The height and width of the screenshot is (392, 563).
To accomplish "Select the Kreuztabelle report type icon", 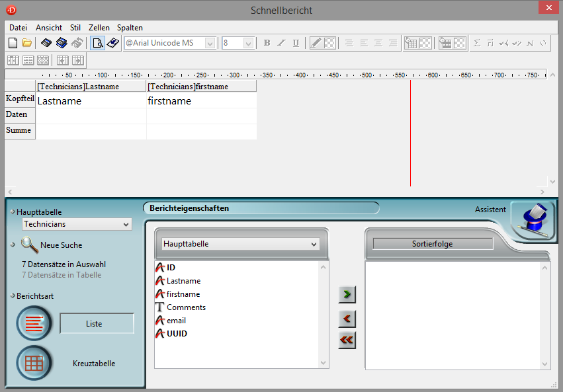I will coord(33,363).
